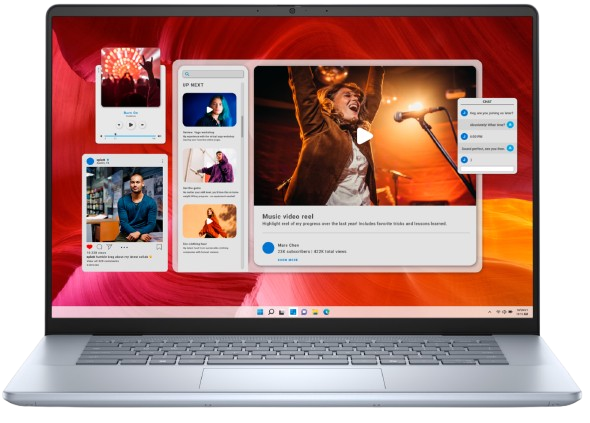This screenshot has height=423, width=590.
Task: Click the taskbar search magnifier icon
Action: [271, 312]
